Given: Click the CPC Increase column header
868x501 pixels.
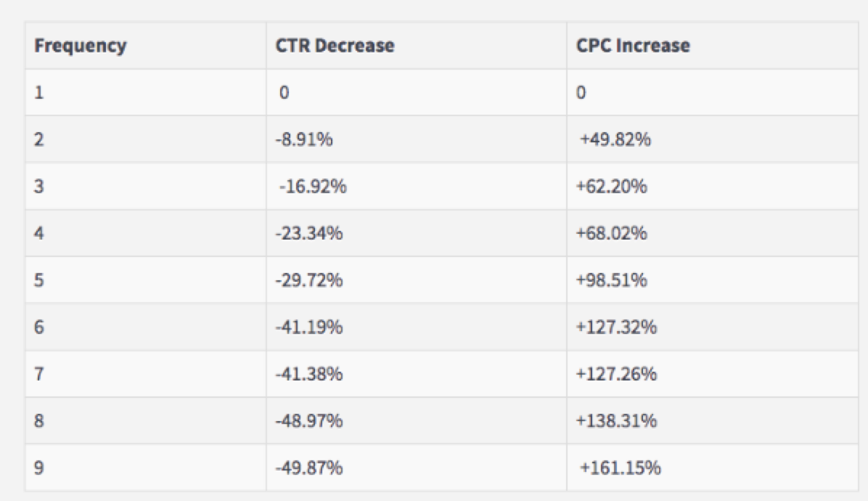Looking at the screenshot, I should [x=633, y=46].
